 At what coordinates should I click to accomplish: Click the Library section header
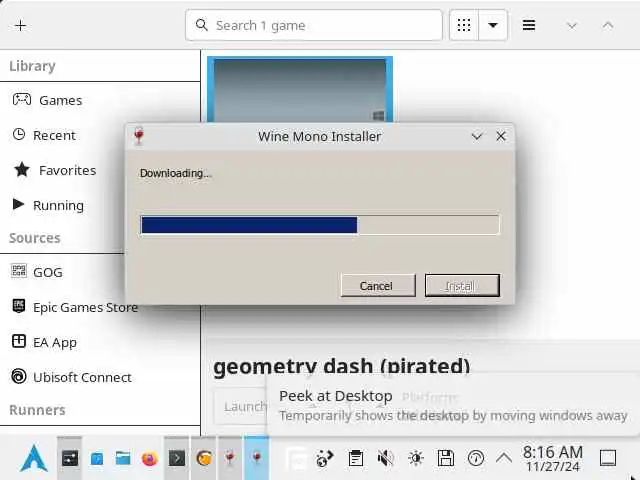coord(32,66)
